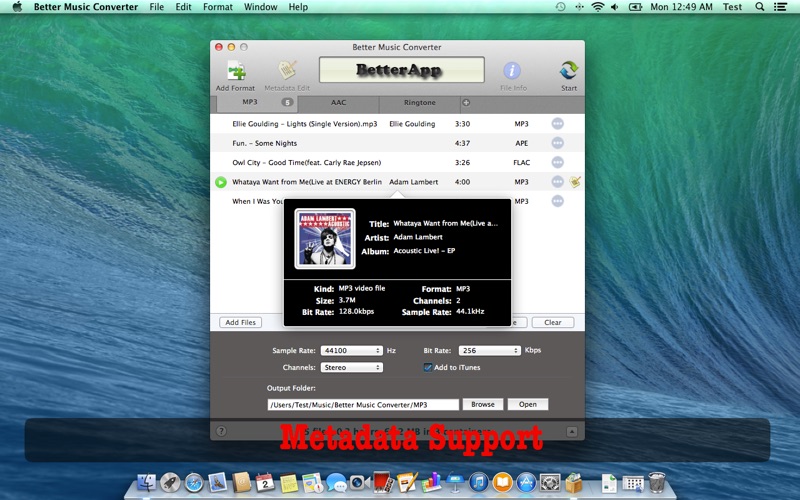Image resolution: width=800 pixels, height=500 pixels.
Task: Click the Spotlight search icon
Action: 760,7
